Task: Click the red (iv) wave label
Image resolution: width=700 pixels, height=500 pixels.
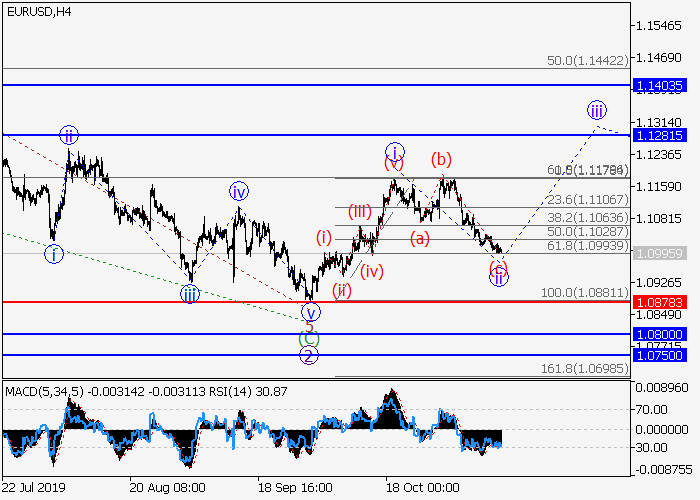Action: coord(372,271)
